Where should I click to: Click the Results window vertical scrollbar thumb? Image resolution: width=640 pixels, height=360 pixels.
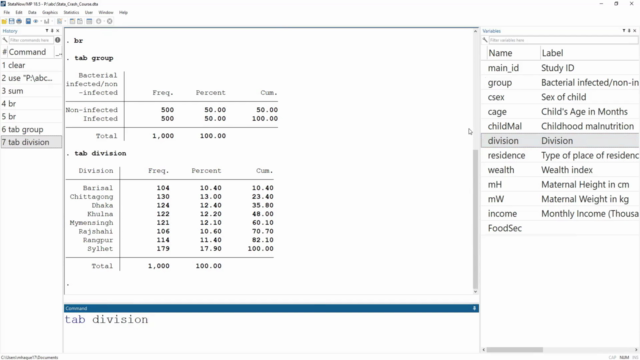coord(475,219)
